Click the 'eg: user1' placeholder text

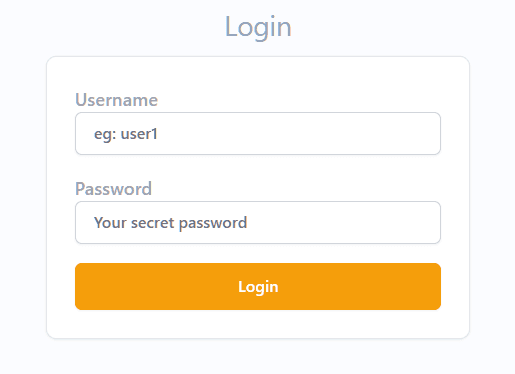tap(126, 134)
